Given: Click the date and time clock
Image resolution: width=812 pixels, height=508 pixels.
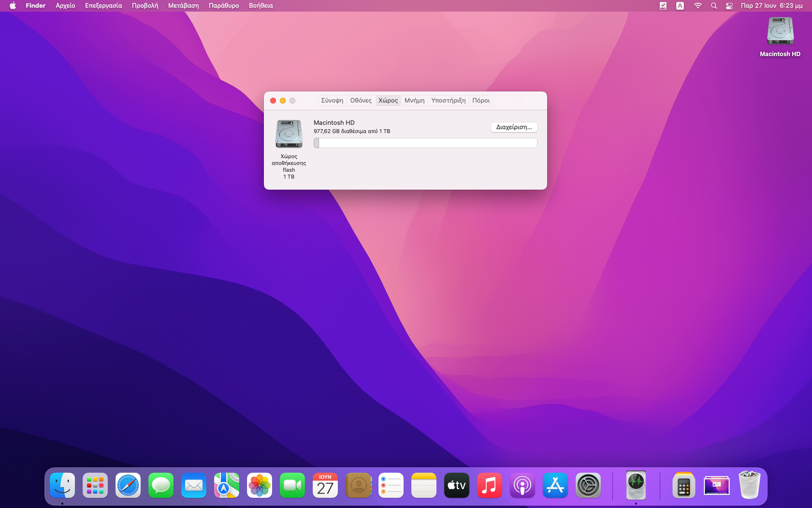Looking at the screenshot, I should (771, 6).
